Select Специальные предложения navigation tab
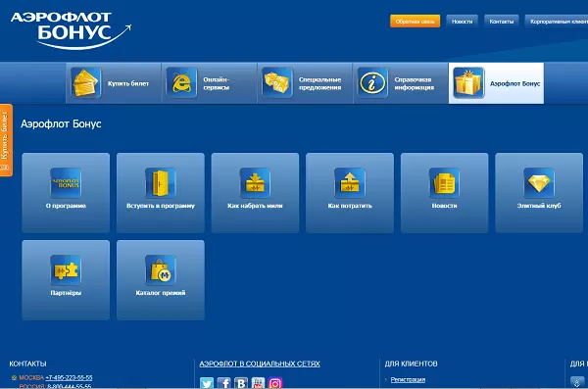Image resolution: width=588 pixels, height=389 pixels. tap(305, 83)
